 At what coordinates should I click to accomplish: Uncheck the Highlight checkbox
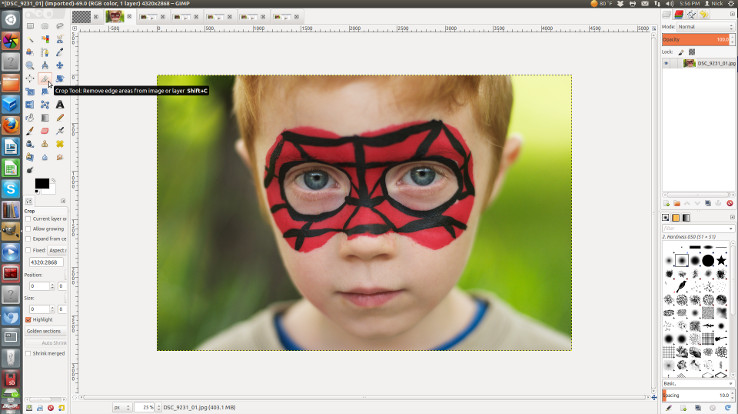point(28,319)
